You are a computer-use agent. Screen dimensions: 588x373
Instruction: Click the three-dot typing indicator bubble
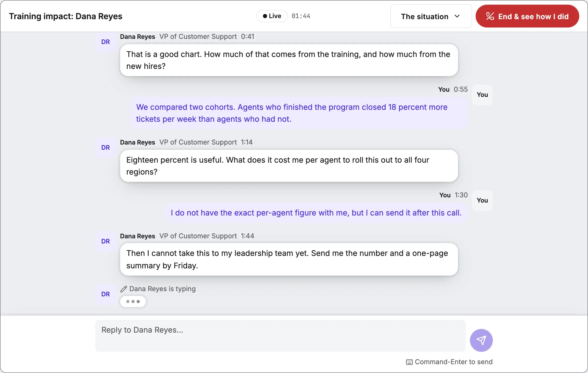(x=133, y=302)
